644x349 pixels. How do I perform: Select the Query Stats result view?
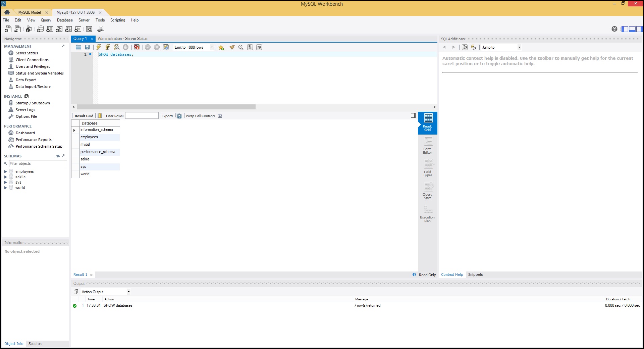(x=428, y=191)
